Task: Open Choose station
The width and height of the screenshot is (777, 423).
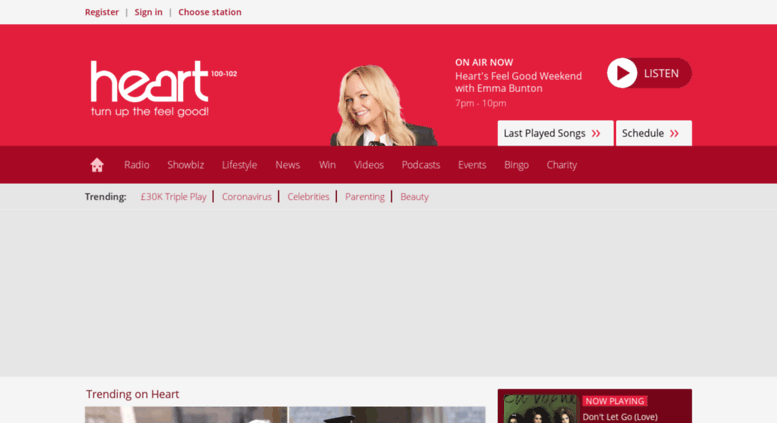Action: click(x=210, y=12)
